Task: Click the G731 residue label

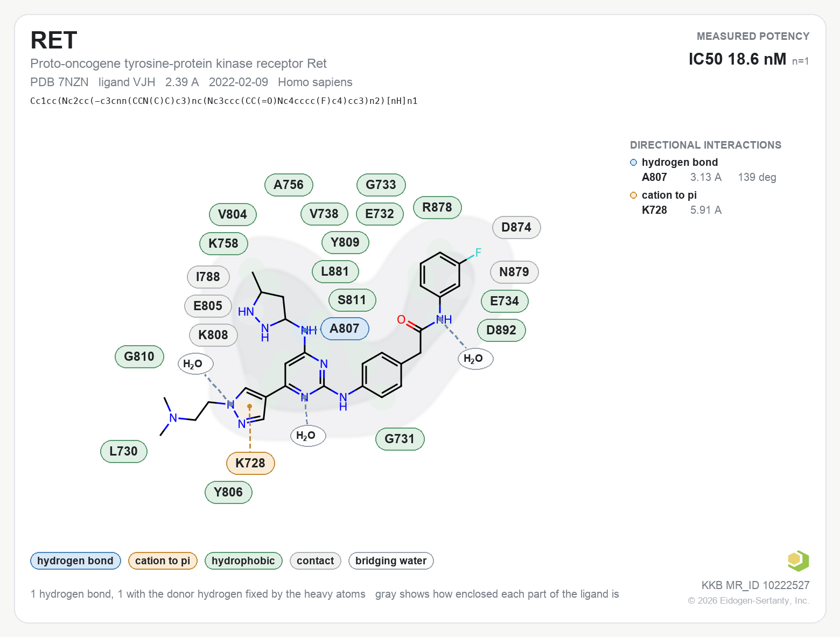Action: pos(400,439)
